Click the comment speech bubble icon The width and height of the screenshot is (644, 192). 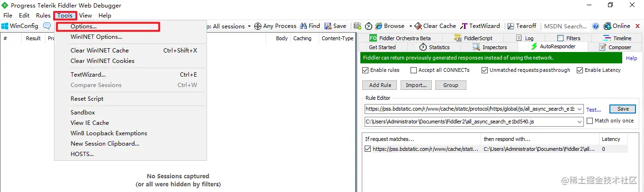47,26
